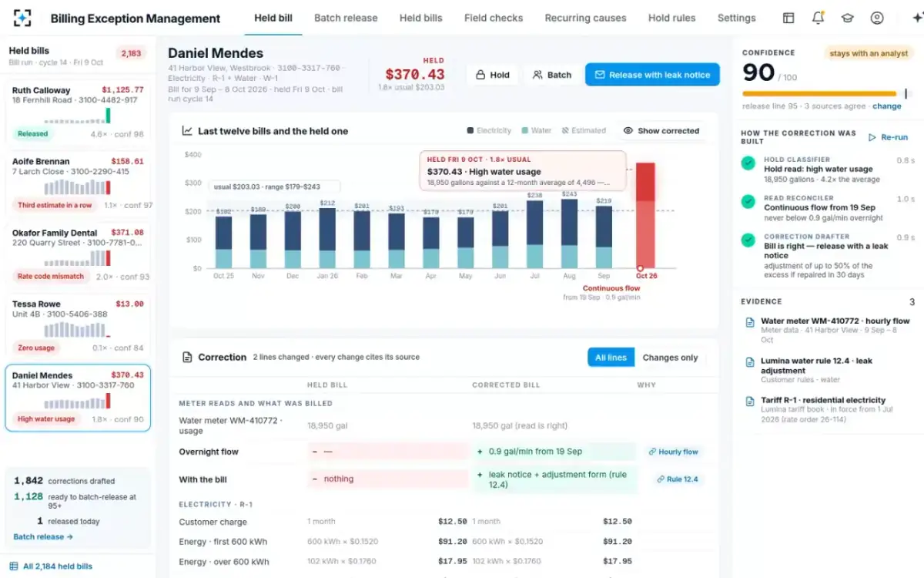Viewport: 924px width, 578px height.
Task: Select the Changes only view
Action: [x=670, y=358]
